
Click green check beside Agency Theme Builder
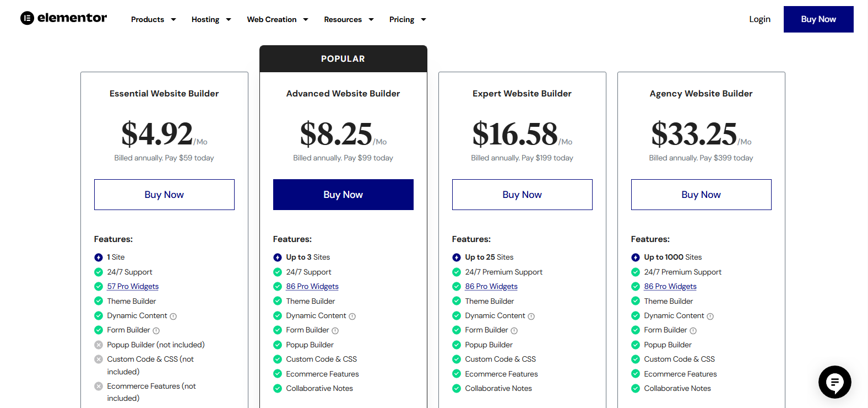pyautogui.click(x=636, y=301)
